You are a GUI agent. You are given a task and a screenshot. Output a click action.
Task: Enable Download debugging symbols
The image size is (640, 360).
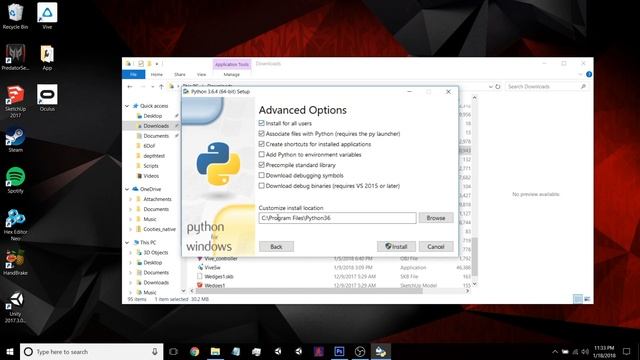262,175
